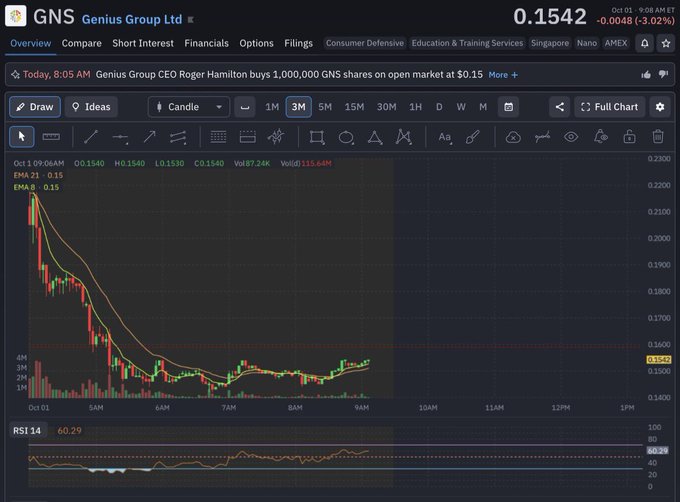Switch to the Short Interest tab

pyautogui.click(x=143, y=43)
